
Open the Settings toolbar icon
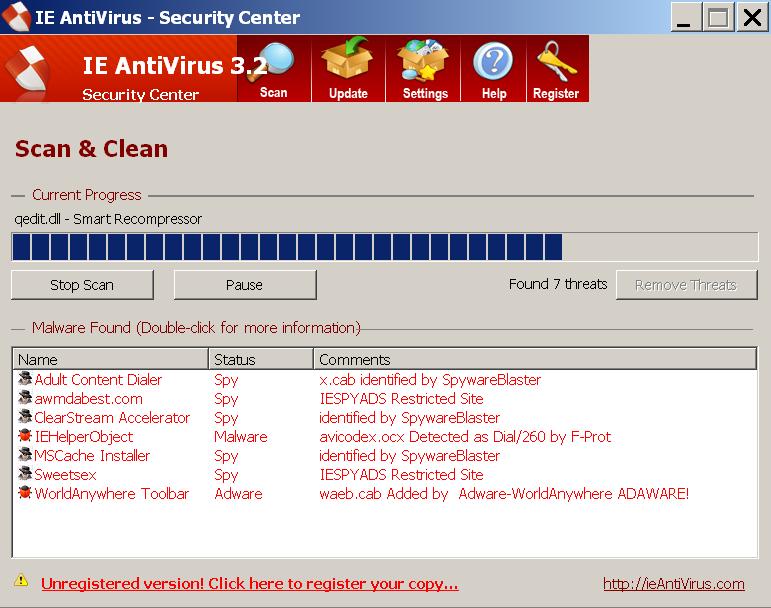pos(424,69)
